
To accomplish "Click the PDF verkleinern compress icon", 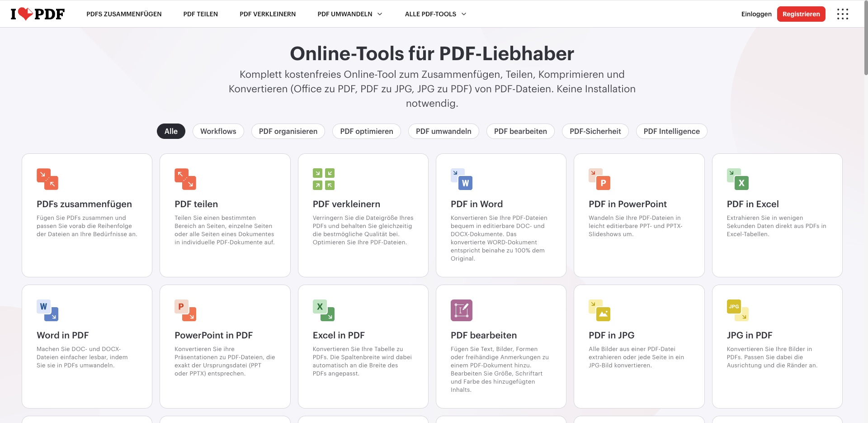I will click(x=324, y=179).
